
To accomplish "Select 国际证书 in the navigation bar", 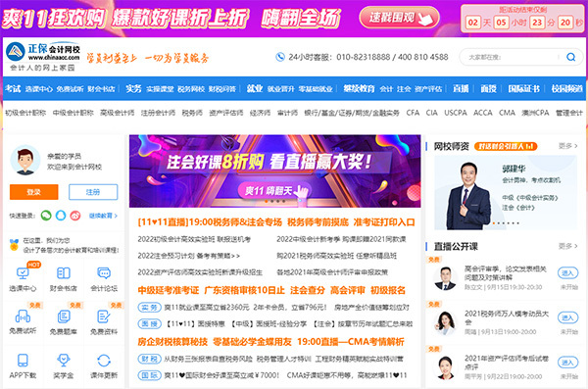I will [x=523, y=89].
